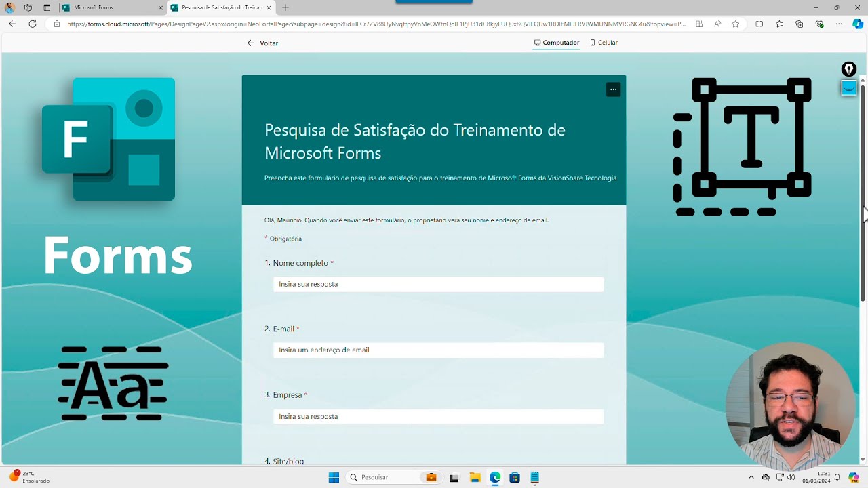Click the form description starting with Preencha
This screenshot has width=868, height=488.
[441, 178]
